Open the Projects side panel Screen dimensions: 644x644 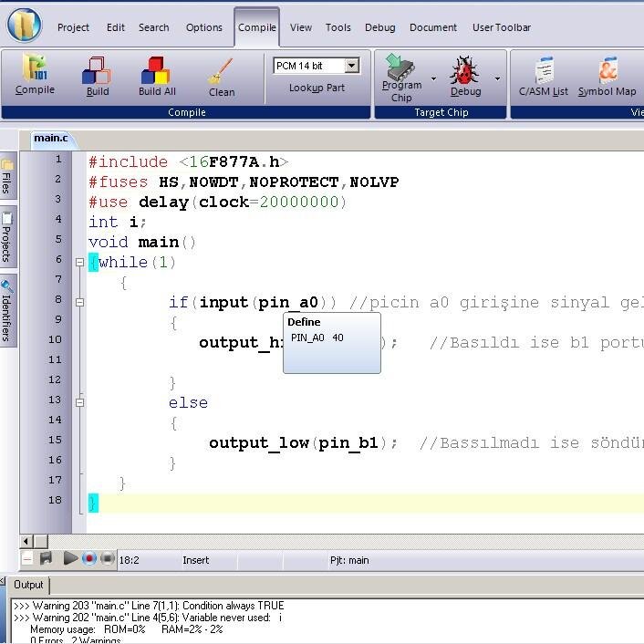[x=8, y=237]
